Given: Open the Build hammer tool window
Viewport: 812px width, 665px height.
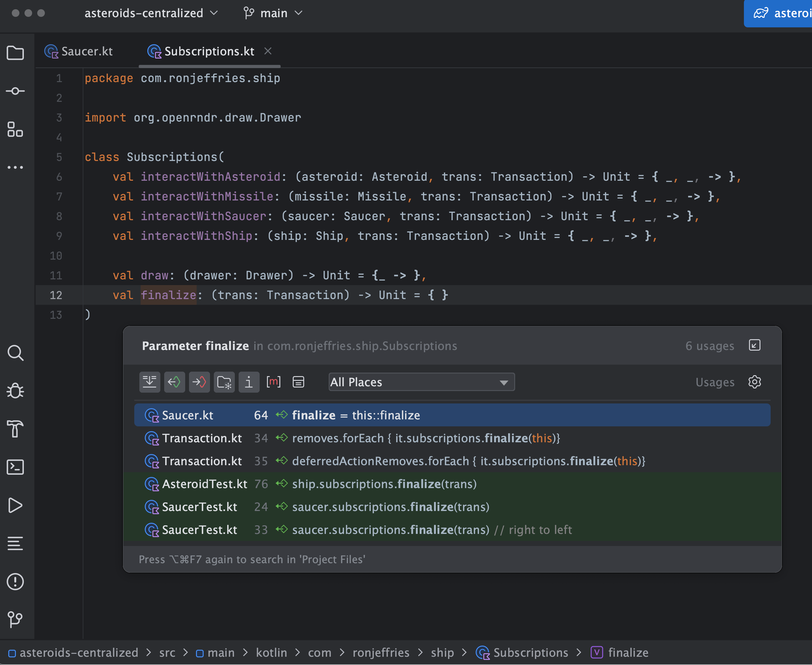Looking at the screenshot, I should click(x=15, y=429).
